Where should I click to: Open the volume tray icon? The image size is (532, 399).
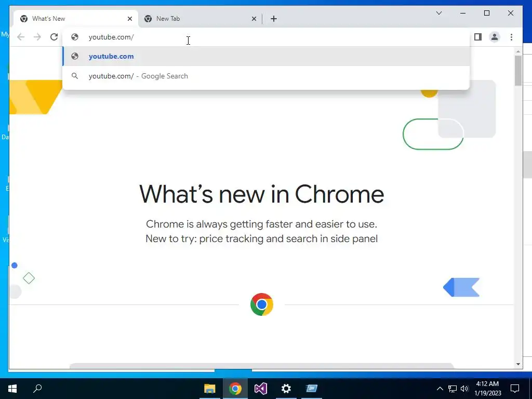point(464,389)
